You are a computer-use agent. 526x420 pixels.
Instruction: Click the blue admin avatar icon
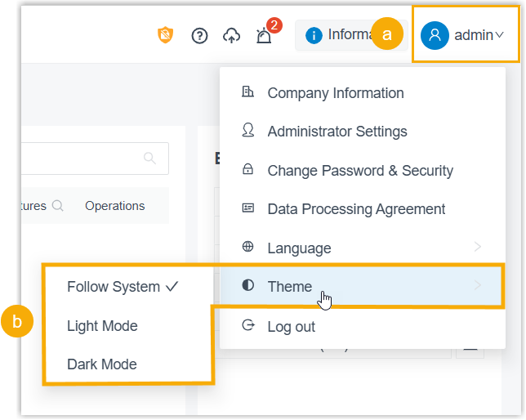(x=435, y=35)
